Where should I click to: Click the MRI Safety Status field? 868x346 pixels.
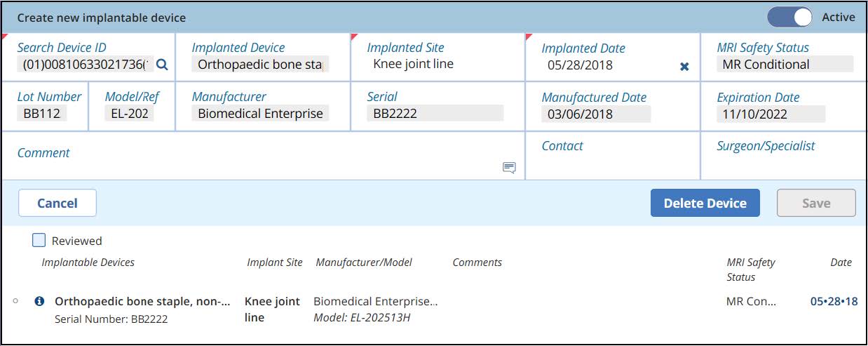click(785, 65)
